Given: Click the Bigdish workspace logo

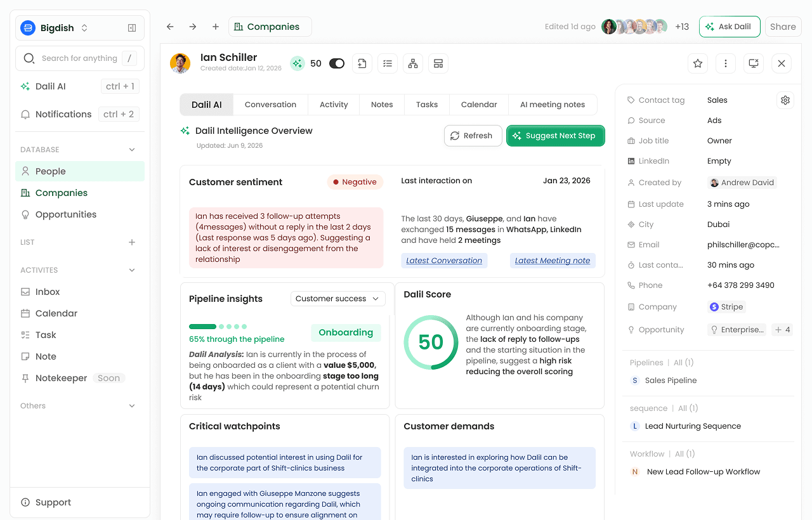Looking at the screenshot, I should (x=27, y=28).
